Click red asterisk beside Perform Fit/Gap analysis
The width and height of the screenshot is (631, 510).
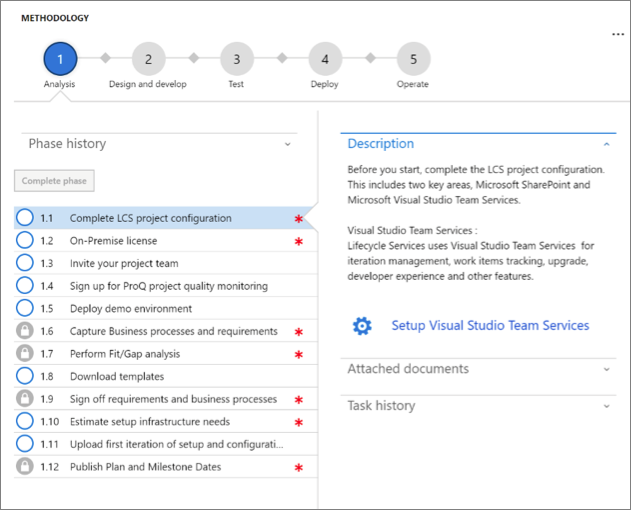point(299,354)
